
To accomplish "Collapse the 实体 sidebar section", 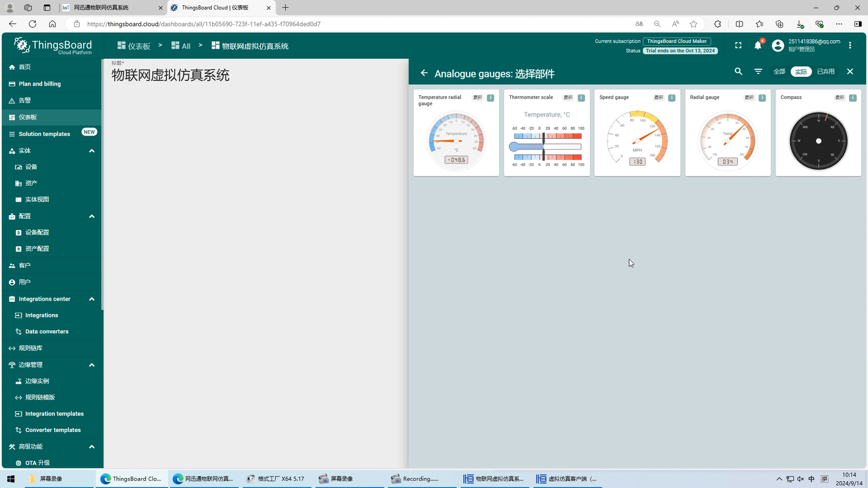I will coord(91,151).
